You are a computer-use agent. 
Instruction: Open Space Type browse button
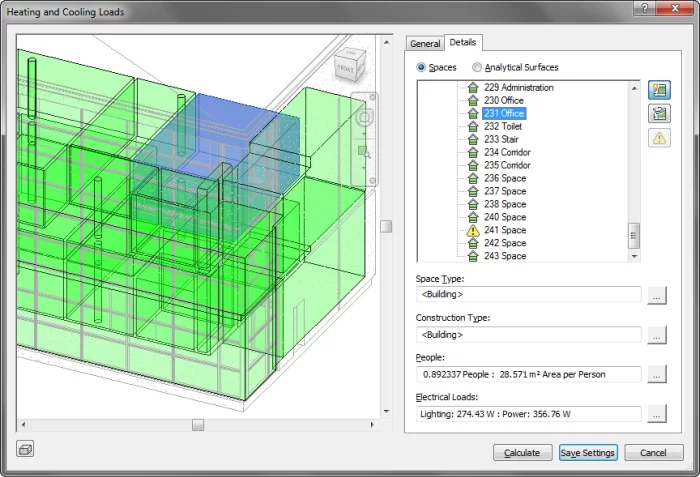[x=656, y=295]
